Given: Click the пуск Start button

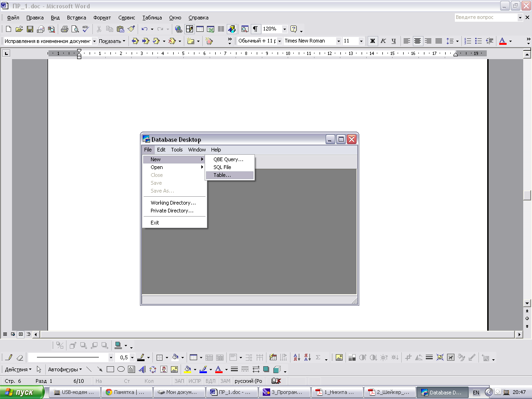Looking at the screenshot, I should click(x=22, y=392).
